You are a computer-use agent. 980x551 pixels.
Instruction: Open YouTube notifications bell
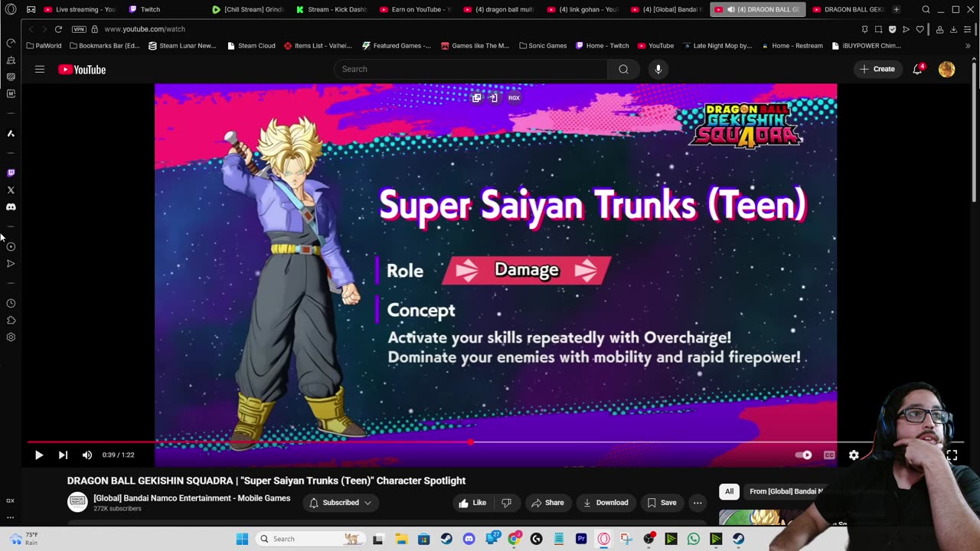(917, 69)
